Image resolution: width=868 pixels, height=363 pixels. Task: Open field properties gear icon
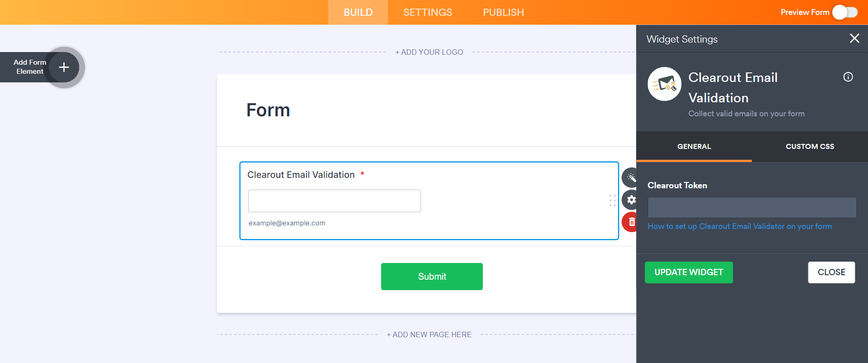[x=631, y=200]
